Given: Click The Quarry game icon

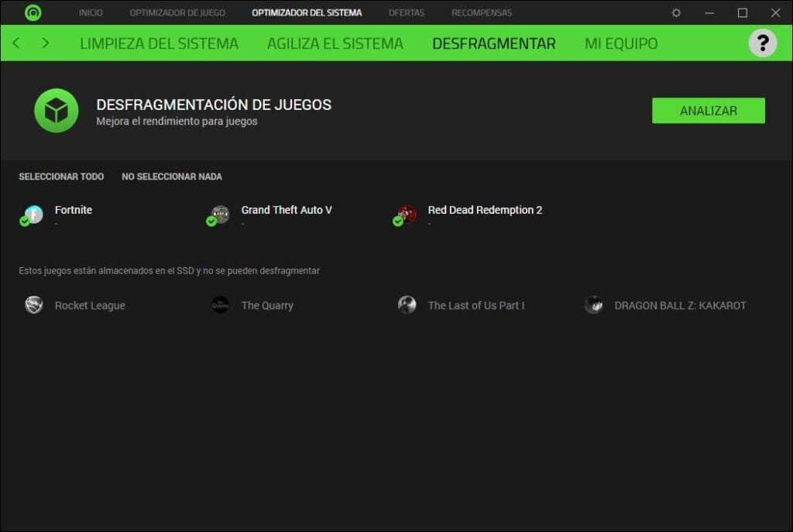Looking at the screenshot, I should [x=220, y=305].
